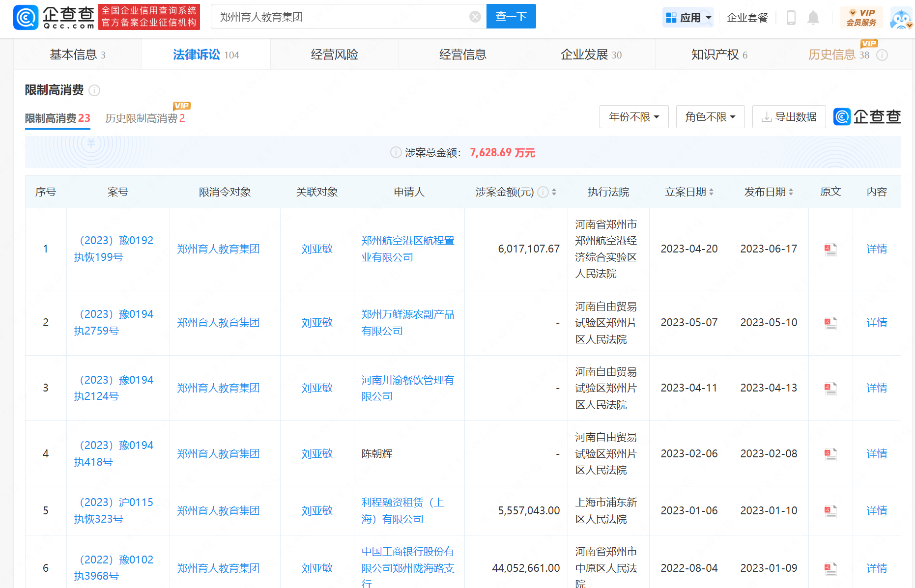This screenshot has height=588, width=915.
Task: Click the info icon next to 涉案总金额
Action: coord(396,152)
